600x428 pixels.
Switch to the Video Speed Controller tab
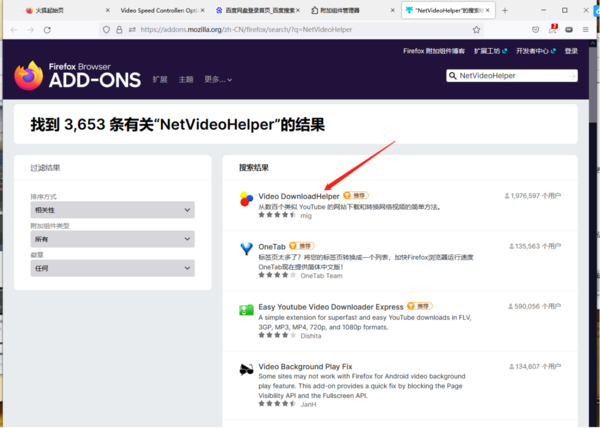157,9
